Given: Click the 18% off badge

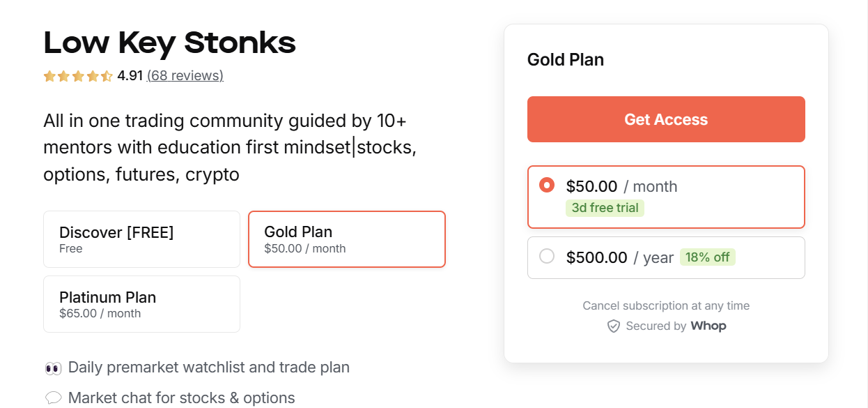Looking at the screenshot, I should pyautogui.click(x=707, y=257).
